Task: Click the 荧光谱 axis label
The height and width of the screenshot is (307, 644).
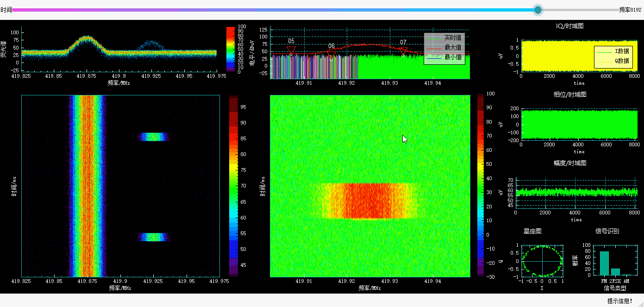Action: [4, 49]
